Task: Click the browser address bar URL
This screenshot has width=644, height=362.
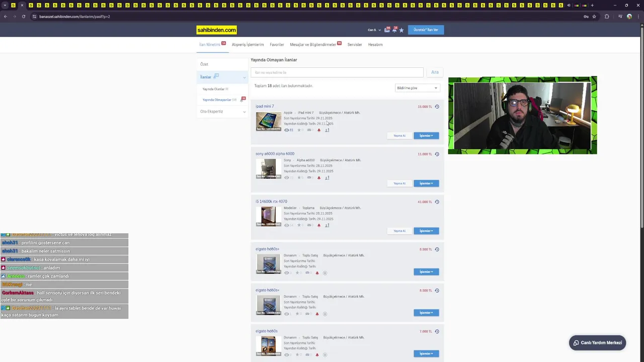Action: point(74,17)
